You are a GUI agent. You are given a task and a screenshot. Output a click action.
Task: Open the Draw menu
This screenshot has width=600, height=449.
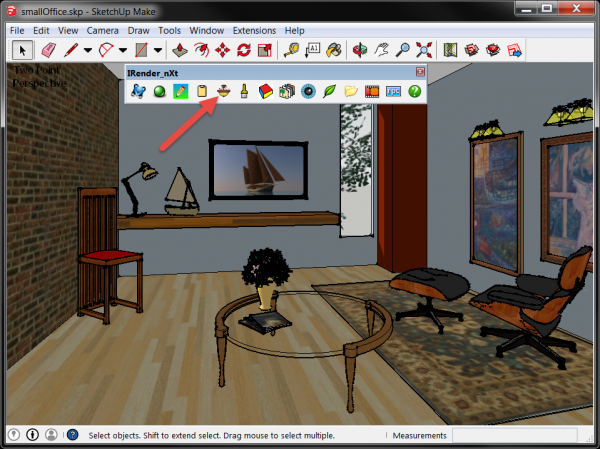(x=139, y=31)
